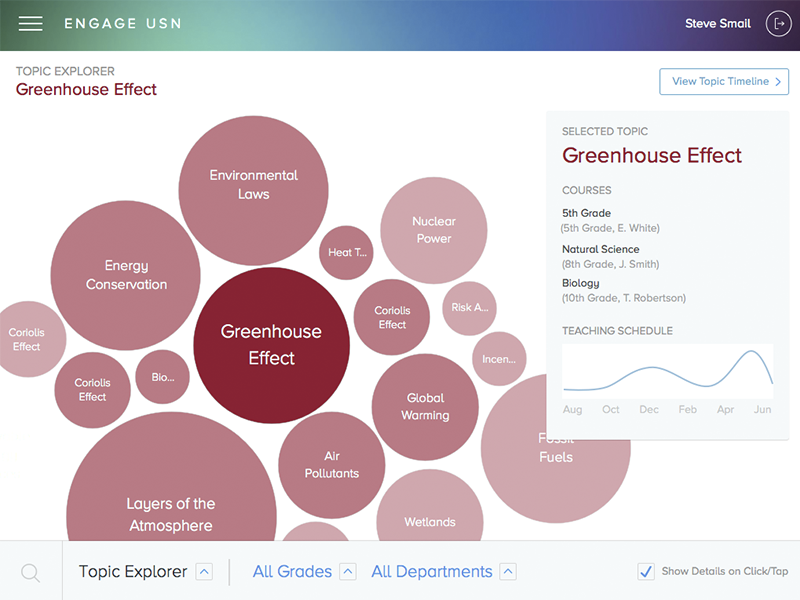The image size is (800, 600).
Task: Open the Nuclear Power bubble
Action: pos(434,230)
